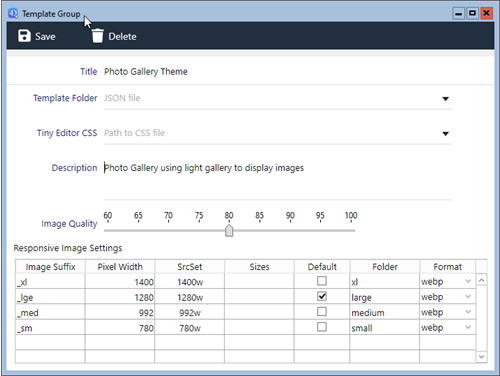The height and width of the screenshot is (376, 500).
Task: Click the xl folder cell
Action: pyautogui.click(x=385, y=282)
